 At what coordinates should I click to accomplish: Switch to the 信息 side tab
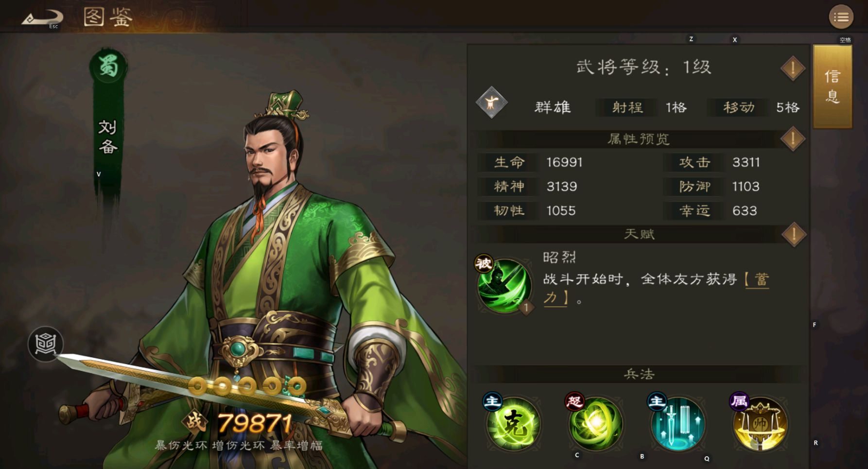pyautogui.click(x=833, y=87)
